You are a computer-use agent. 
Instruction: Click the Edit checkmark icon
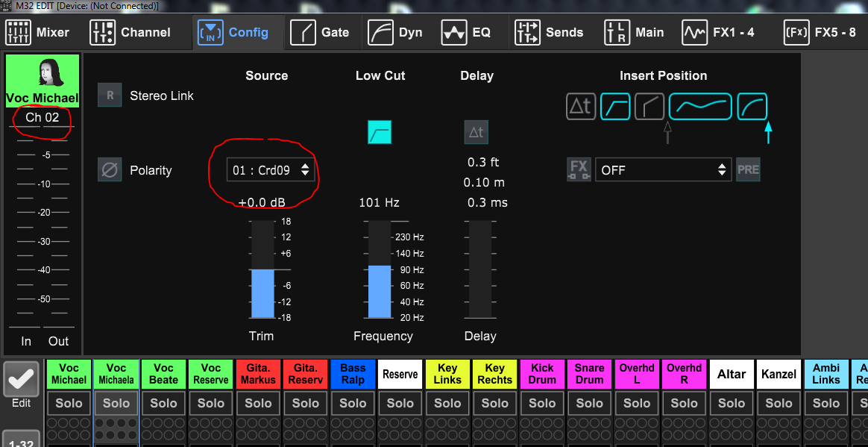tap(21, 381)
